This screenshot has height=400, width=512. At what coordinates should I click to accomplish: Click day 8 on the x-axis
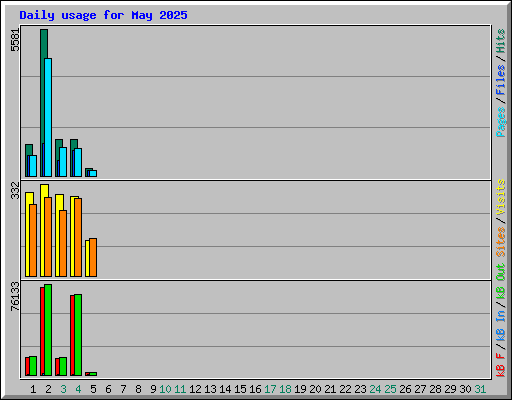click(x=138, y=389)
